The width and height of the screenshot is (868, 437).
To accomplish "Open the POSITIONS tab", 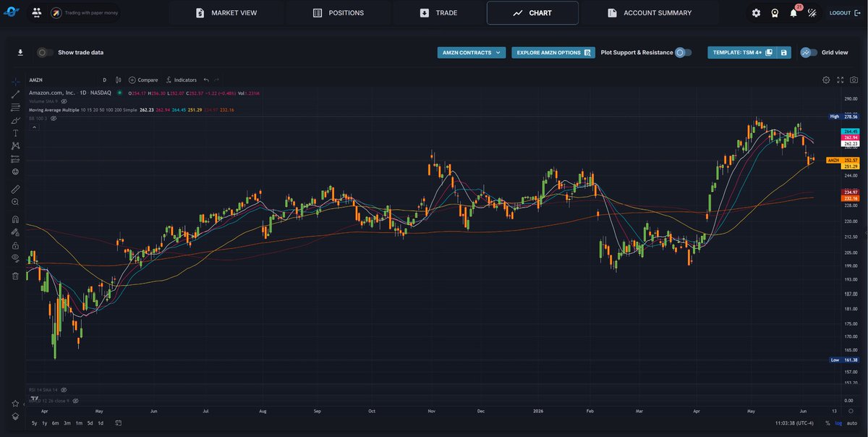I will (x=339, y=13).
